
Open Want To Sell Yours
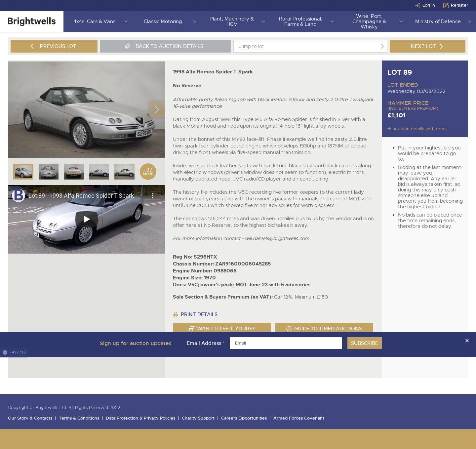(222, 328)
